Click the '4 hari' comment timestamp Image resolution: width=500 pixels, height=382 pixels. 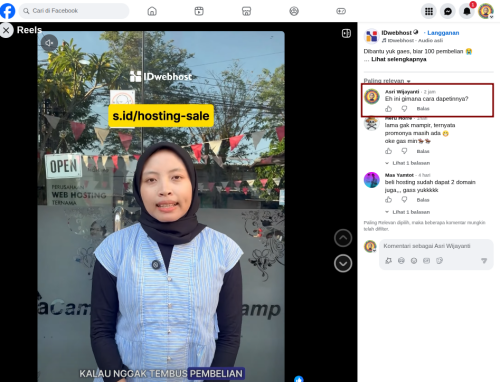[424, 175]
